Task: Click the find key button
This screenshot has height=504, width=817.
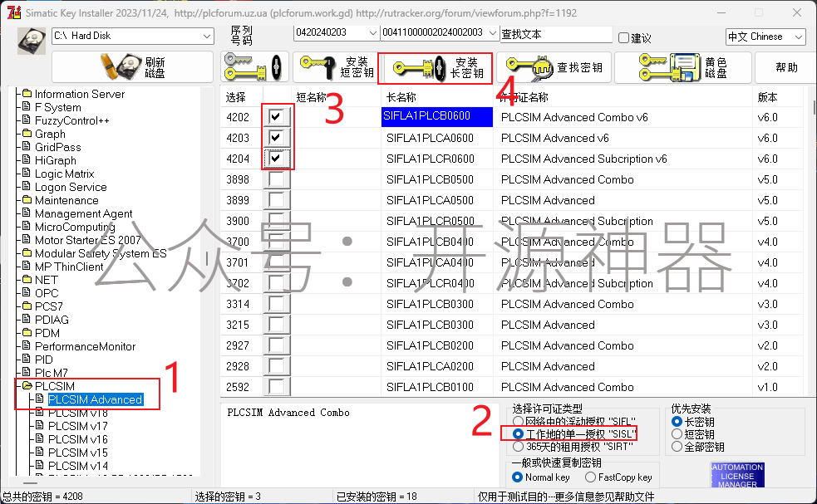Action: pyautogui.click(x=554, y=67)
